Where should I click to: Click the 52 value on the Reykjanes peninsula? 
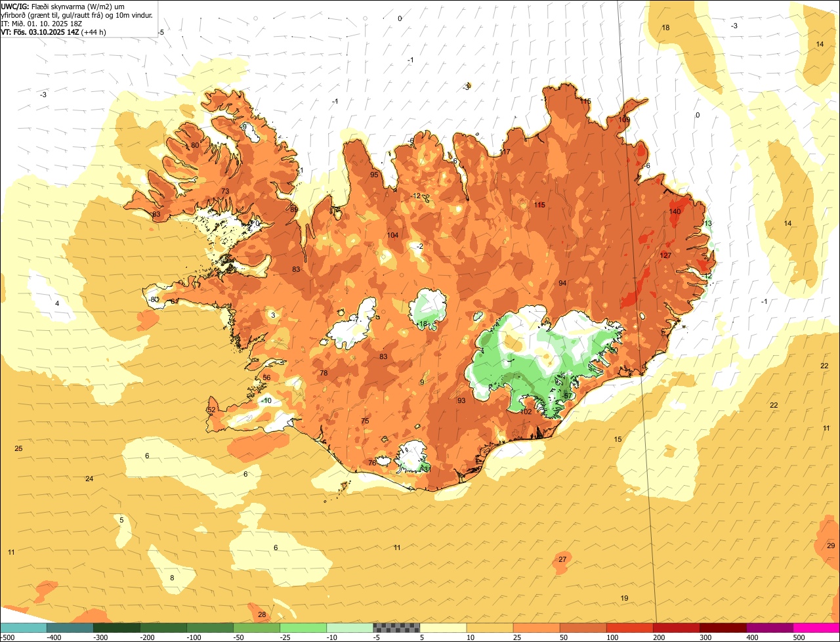point(211,410)
